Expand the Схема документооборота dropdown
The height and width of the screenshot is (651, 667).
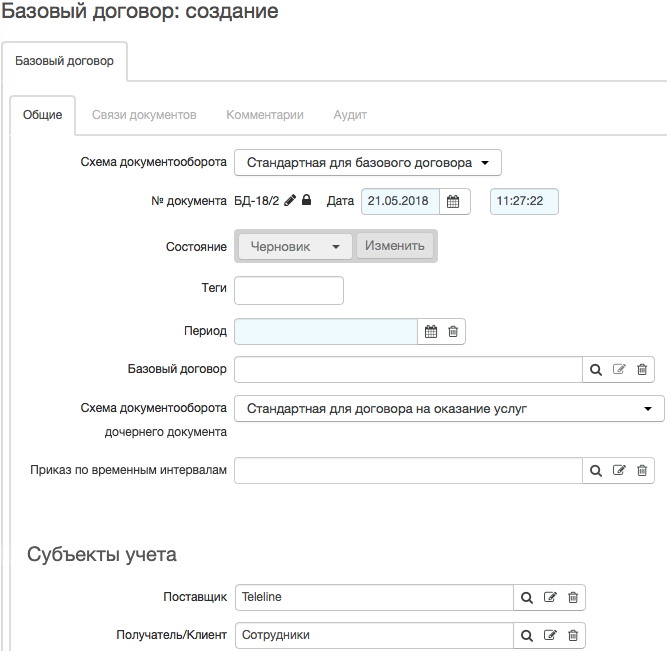tap(368, 163)
